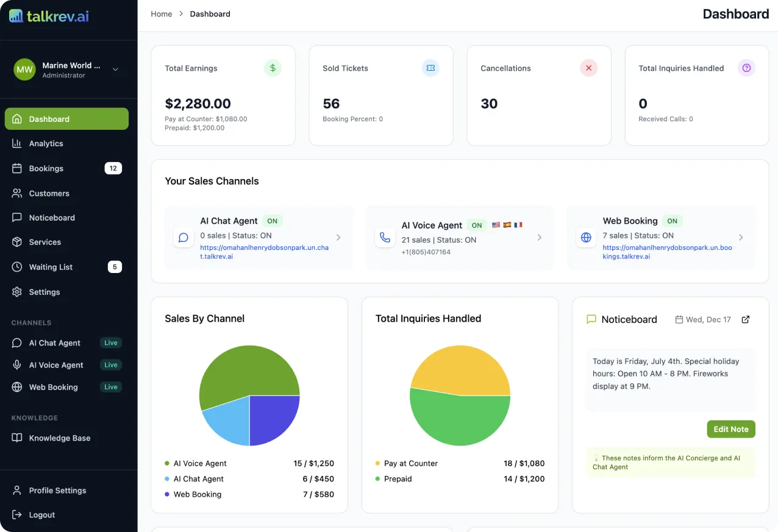
Task: Click the Edit Note button
Action: point(731,429)
